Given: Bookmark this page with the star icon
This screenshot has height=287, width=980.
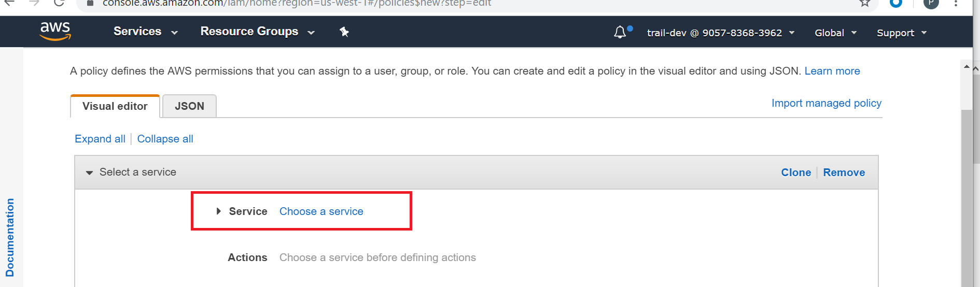Looking at the screenshot, I should tap(864, 3).
